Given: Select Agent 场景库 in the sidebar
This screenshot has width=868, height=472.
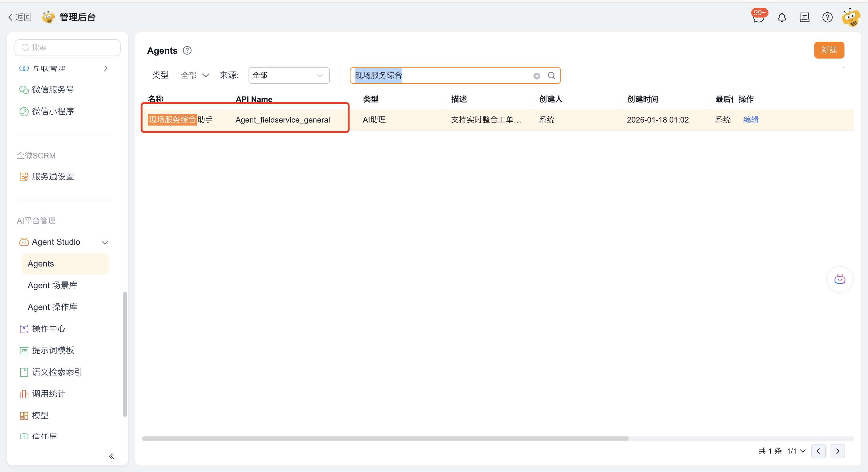Looking at the screenshot, I should (x=52, y=285).
